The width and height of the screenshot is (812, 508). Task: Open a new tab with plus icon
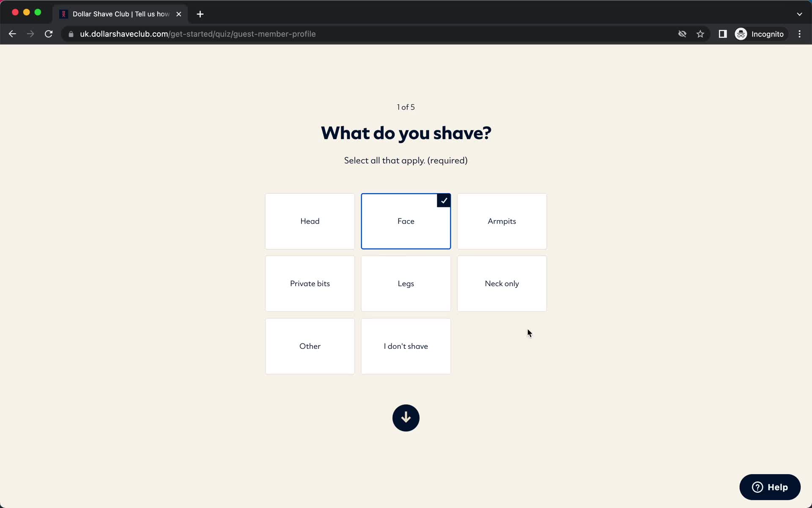coord(200,14)
